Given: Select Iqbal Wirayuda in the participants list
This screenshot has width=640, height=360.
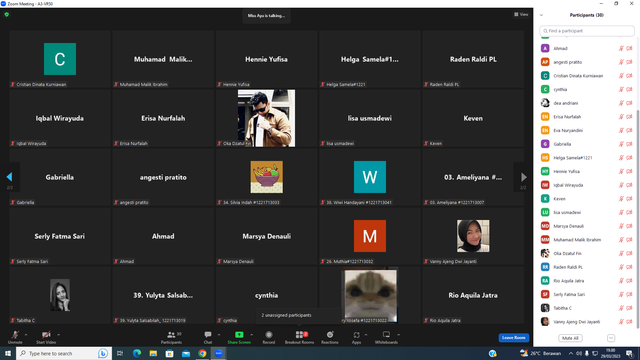Looking at the screenshot, I should [587, 185].
